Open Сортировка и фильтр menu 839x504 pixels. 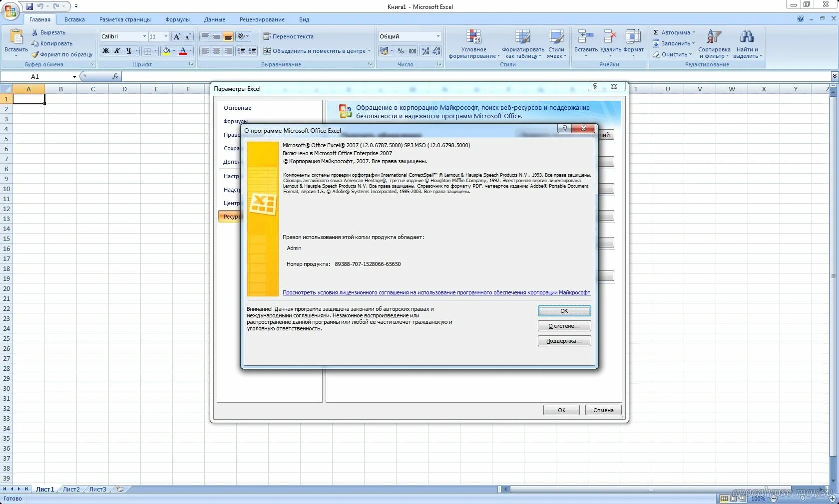pos(714,44)
